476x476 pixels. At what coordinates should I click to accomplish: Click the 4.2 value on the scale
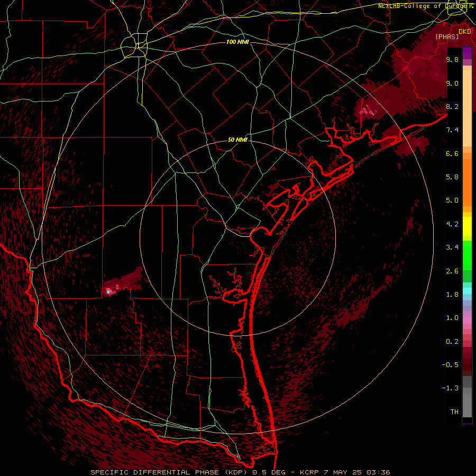pos(452,224)
